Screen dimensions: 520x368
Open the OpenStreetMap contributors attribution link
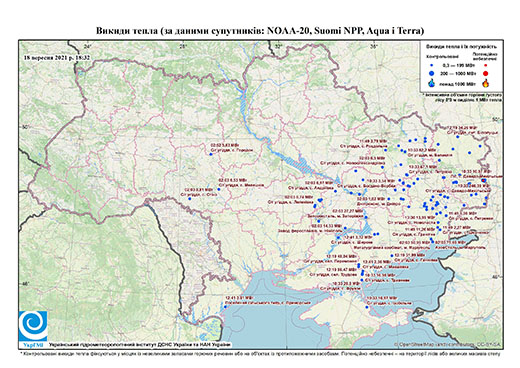448,344
